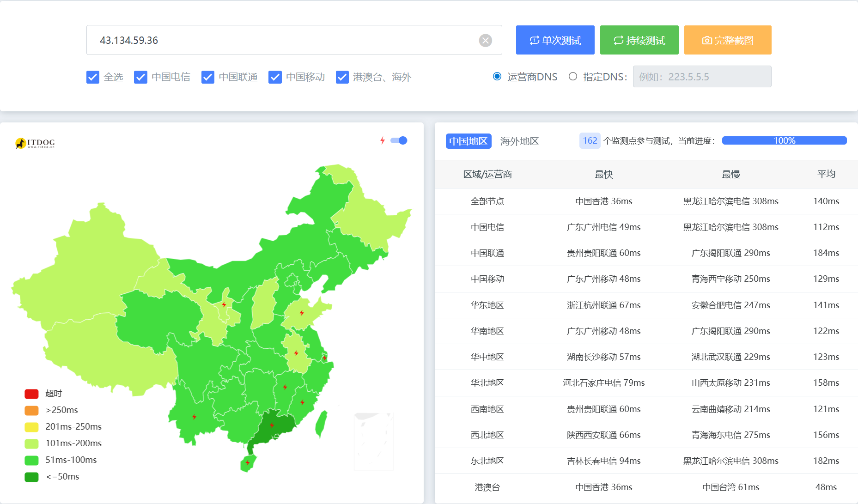Click the yellow 201ms-250ms legend swatch

point(31,427)
